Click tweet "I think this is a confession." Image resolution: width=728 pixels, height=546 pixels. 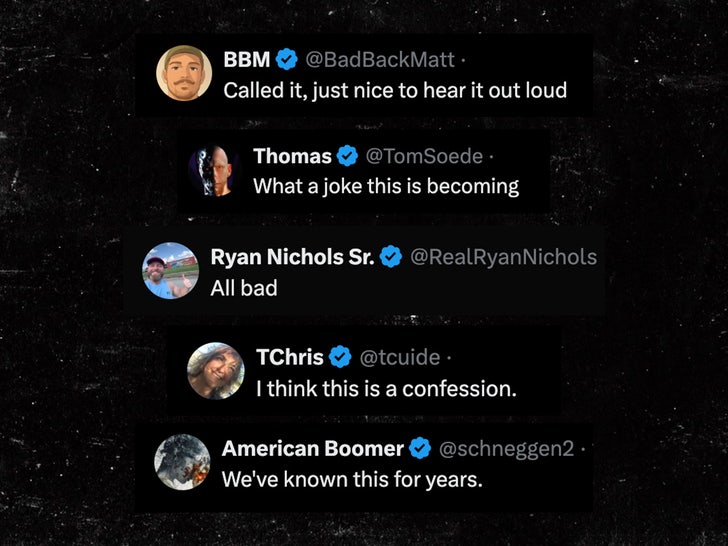pyautogui.click(x=386, y=388)
